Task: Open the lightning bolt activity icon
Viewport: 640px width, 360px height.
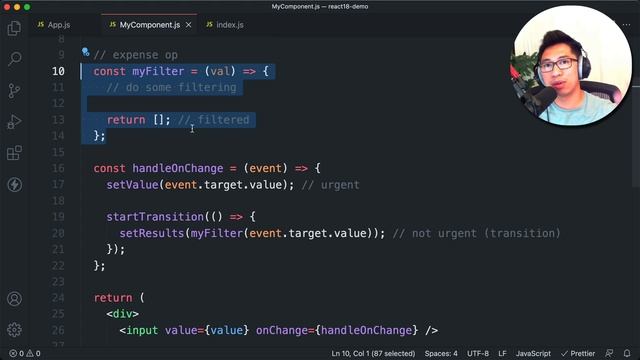Action: (14, 184)
